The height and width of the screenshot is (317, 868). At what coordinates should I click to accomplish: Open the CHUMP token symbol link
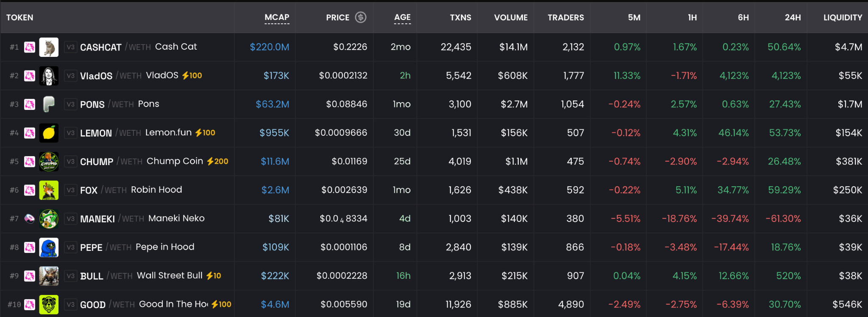(97, 162)
